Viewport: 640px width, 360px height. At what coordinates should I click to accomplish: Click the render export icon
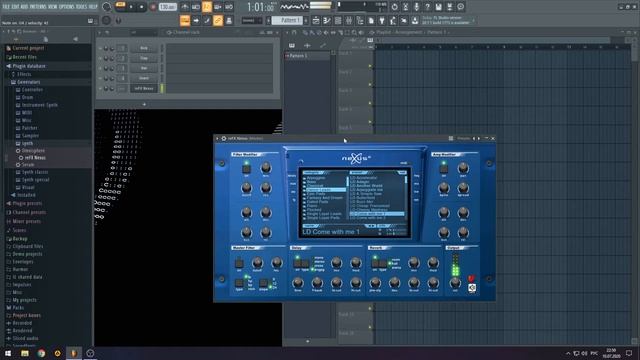point(449,7)
